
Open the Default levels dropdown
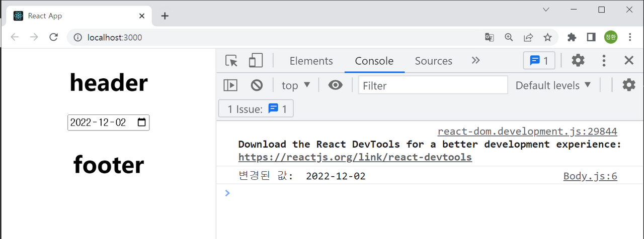point(553,85)
